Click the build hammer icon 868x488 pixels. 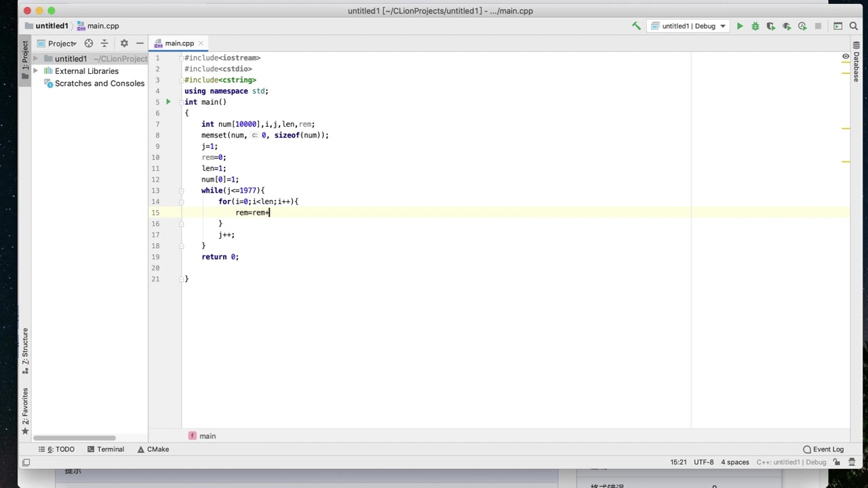pos(636,26)
